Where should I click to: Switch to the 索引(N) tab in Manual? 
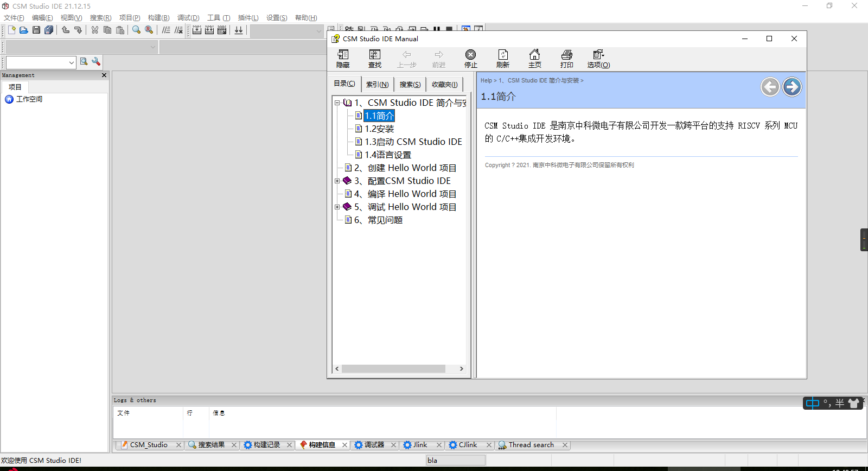[x=377, y=85]
